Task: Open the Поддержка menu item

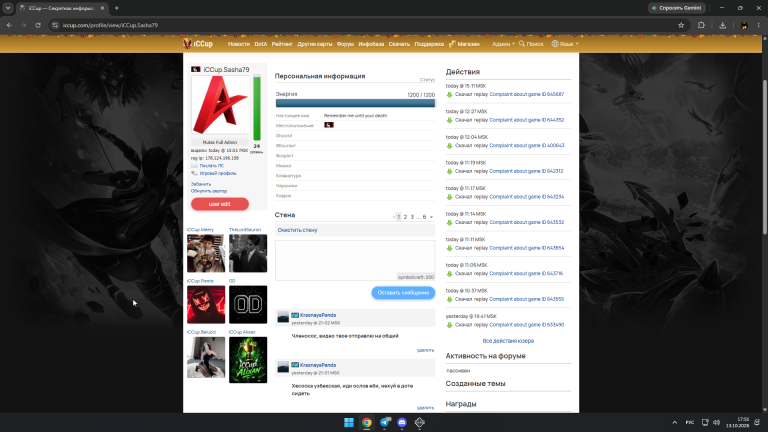Action: coord(429,44)
